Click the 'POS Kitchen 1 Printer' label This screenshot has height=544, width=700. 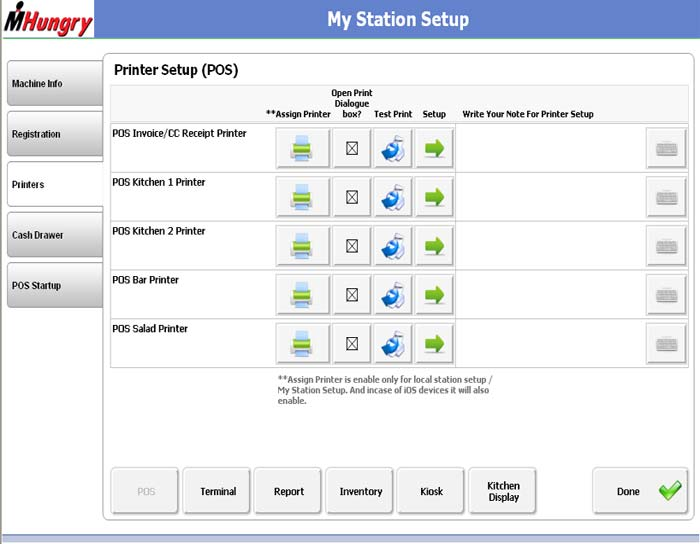(x=158, y=182)
